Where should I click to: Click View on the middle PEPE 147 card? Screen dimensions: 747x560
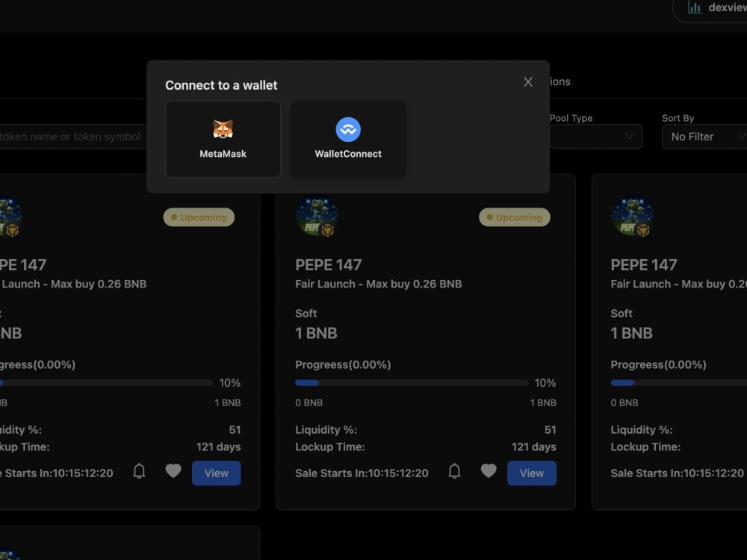[531, 473]
